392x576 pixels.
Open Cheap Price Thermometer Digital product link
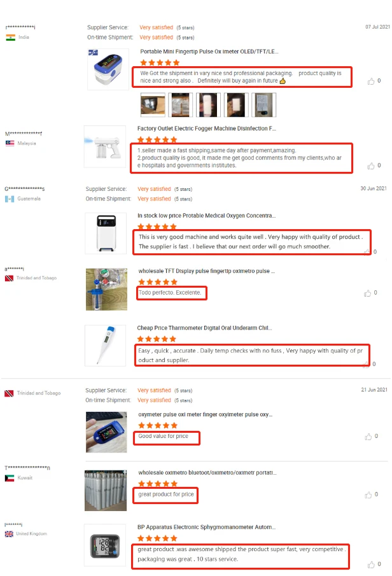tap(204, 328)
